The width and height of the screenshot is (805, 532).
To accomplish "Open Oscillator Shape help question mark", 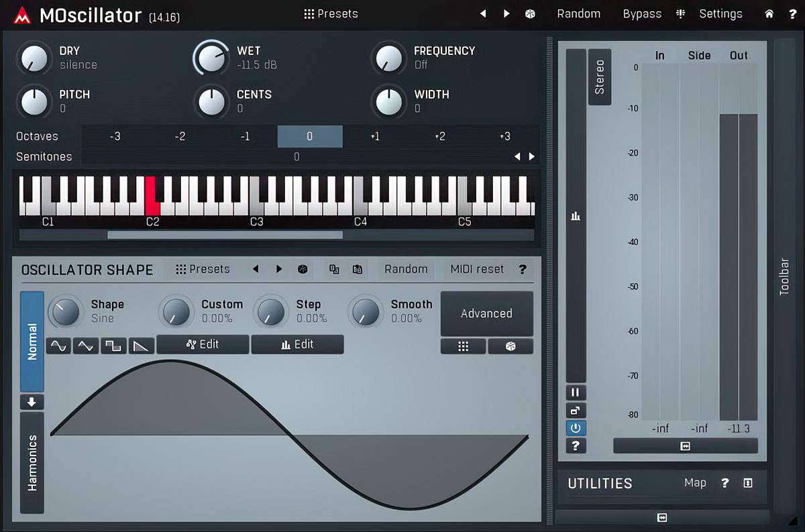I will tap(523, 269).
